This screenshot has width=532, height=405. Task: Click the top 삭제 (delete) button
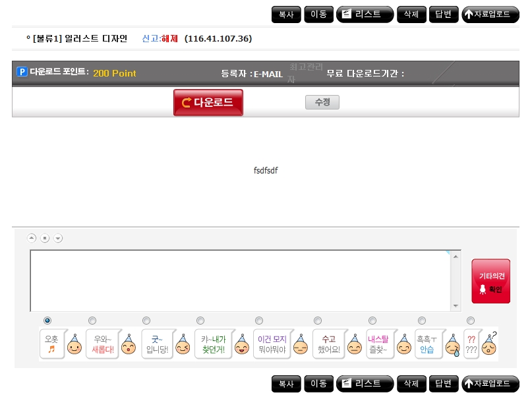411,15
